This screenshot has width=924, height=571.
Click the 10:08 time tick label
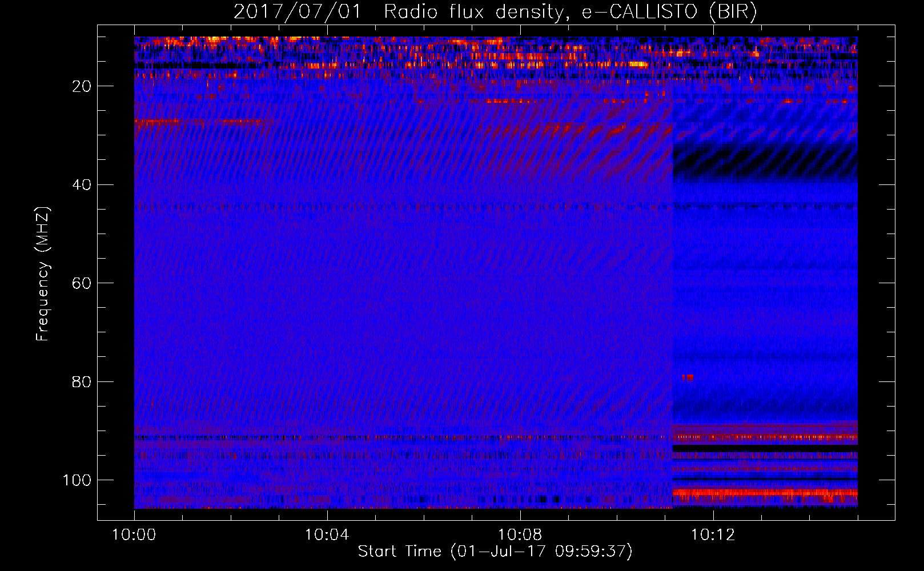coord(520,535)
